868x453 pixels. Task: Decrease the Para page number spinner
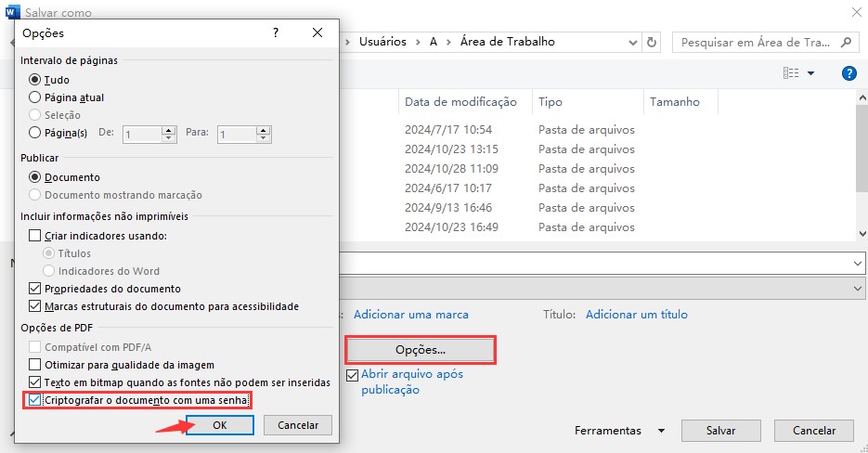pos(264,137)
